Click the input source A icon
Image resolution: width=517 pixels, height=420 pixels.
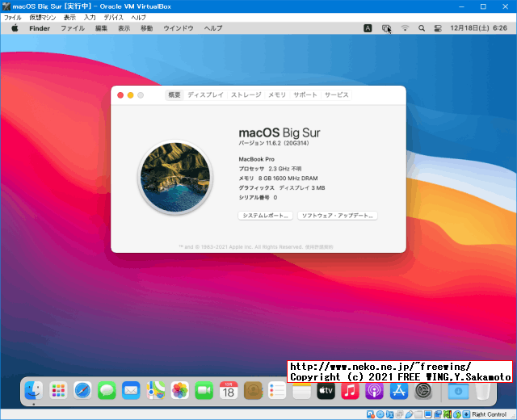pos(368,28)
